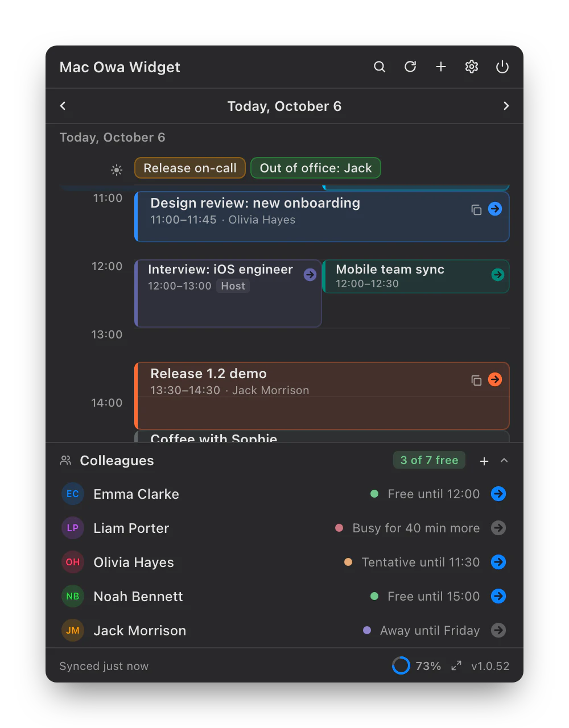Collapse the Colleagues section

(504, 461)
